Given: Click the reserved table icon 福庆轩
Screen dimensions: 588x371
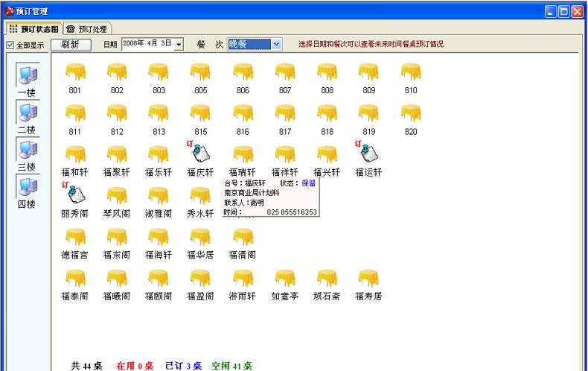Looking at the screenshot, I should coord(199,153).
